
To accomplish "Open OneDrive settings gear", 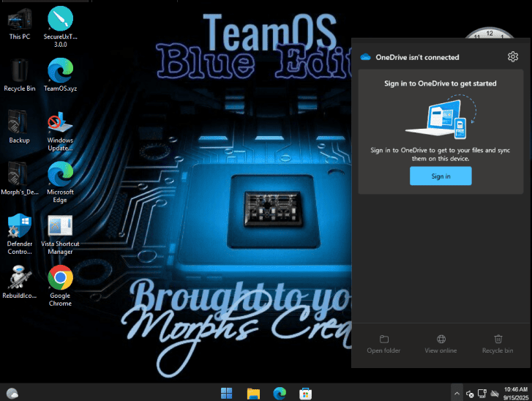I will point(513,56).
